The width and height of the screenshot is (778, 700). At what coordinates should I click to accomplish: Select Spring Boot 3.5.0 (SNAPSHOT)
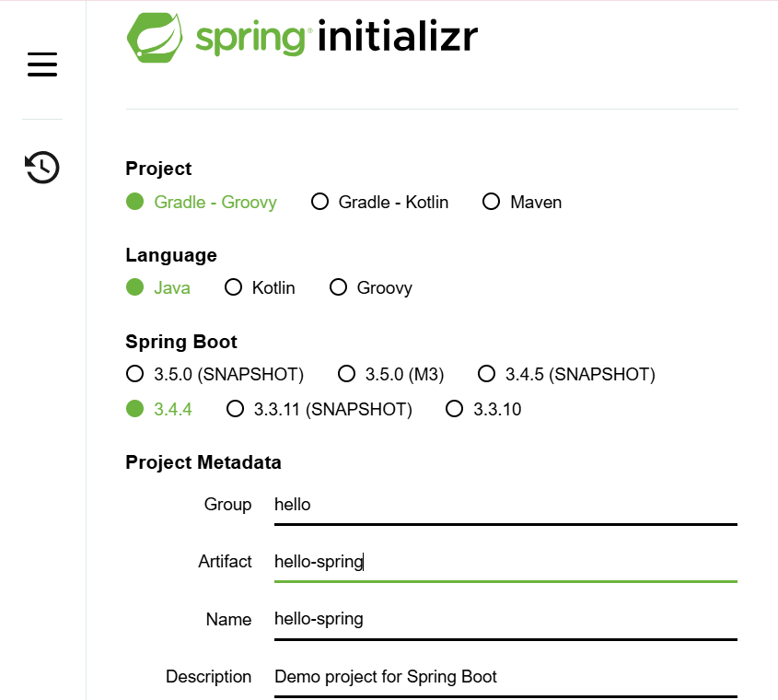pos(215,374)
